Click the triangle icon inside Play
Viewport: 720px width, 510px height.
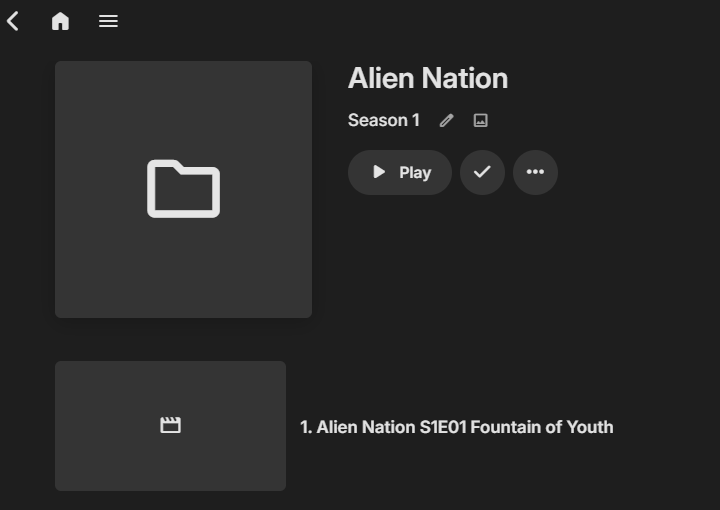pos(379,172)
